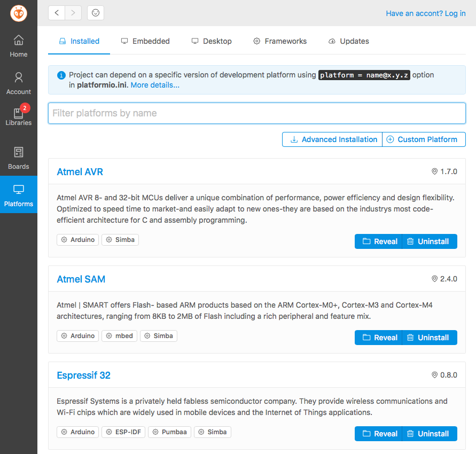The height and width of the screenshot is (454, 476).
Task: Select Arduino framework tag under Atmel AVR
Action: pos(77,240)
